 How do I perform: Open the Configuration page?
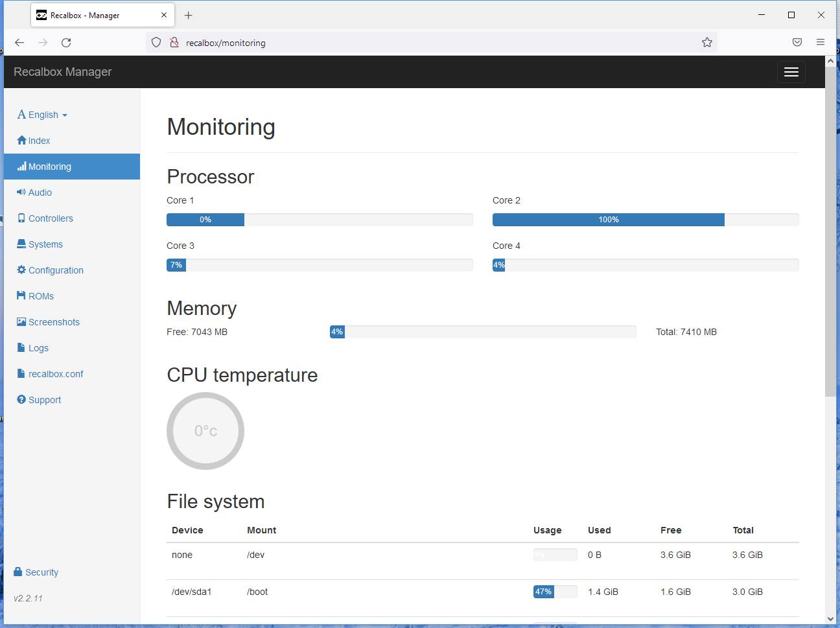[x=72, y=270]
